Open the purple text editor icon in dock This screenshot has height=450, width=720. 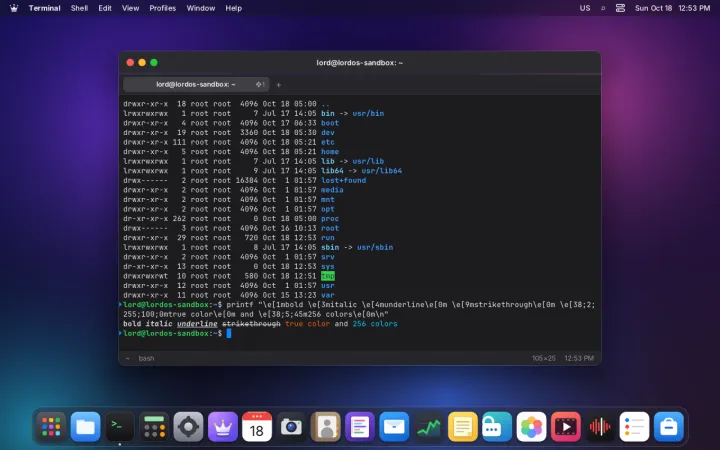pos(360,427)
